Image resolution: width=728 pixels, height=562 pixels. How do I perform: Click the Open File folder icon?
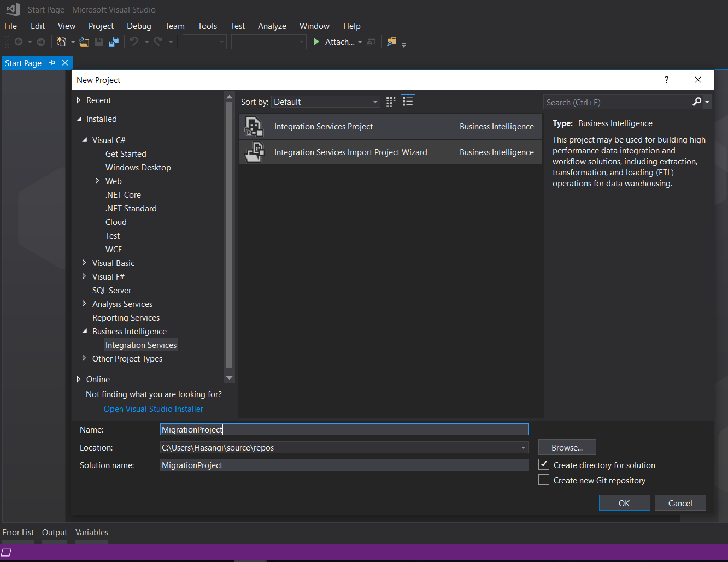[84, 42]
